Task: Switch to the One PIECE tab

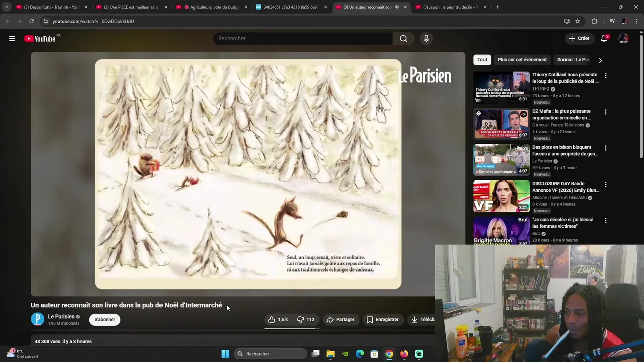Action: [x=131, y=7]
